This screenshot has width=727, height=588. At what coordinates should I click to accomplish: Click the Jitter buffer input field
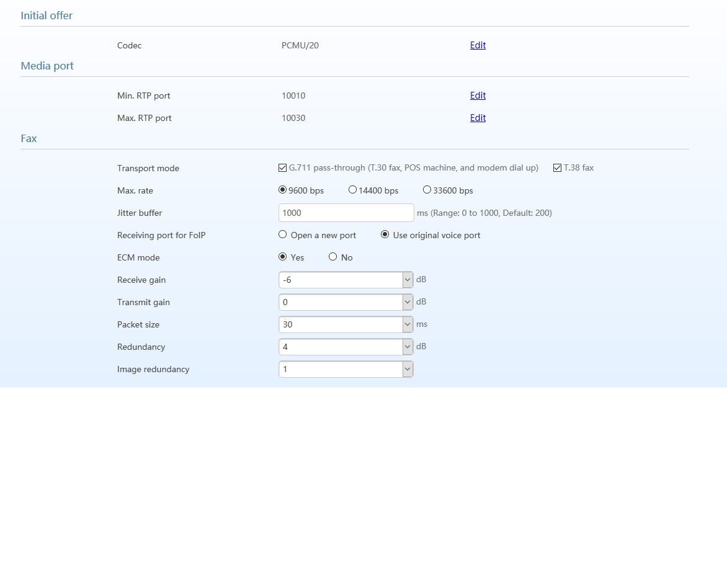point(346,213)
